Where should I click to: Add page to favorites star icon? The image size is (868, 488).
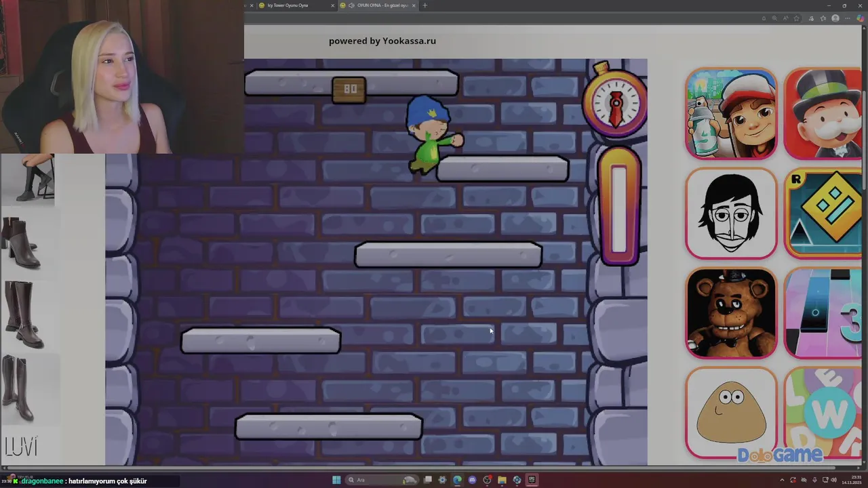pyautogui.click(x=797, y=18)
